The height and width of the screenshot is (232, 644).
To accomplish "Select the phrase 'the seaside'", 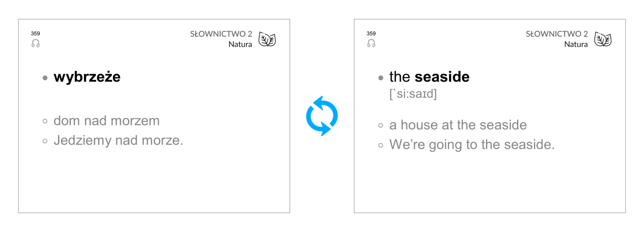I will click(x=429, y=77).
